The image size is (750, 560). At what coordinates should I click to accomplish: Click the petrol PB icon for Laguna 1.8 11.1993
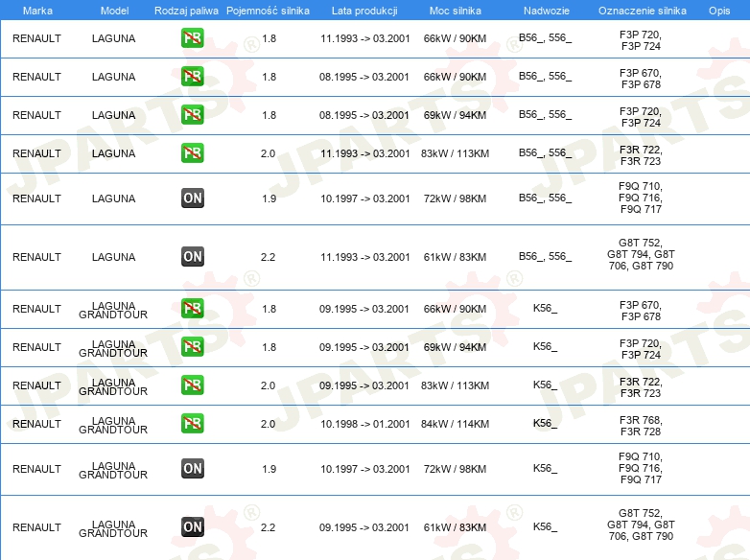coord(192,38)
